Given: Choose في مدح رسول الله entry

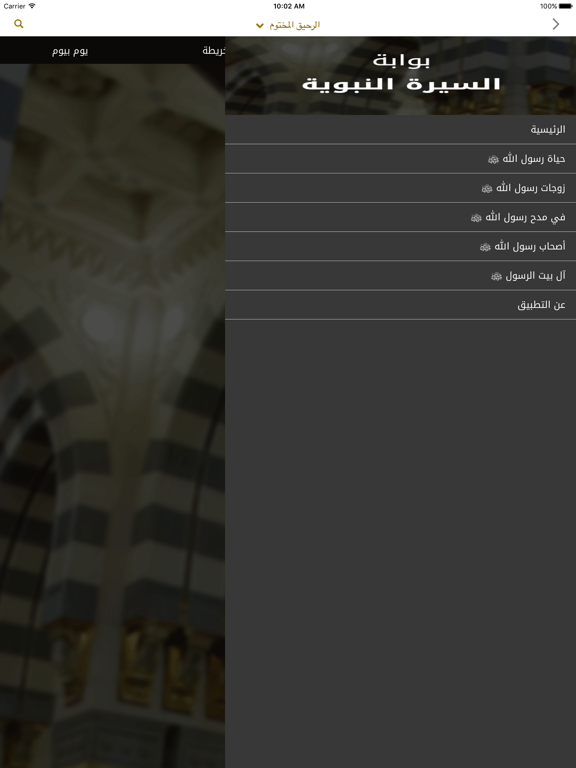Looking at the screenshot, I should (x=400, y=217).
